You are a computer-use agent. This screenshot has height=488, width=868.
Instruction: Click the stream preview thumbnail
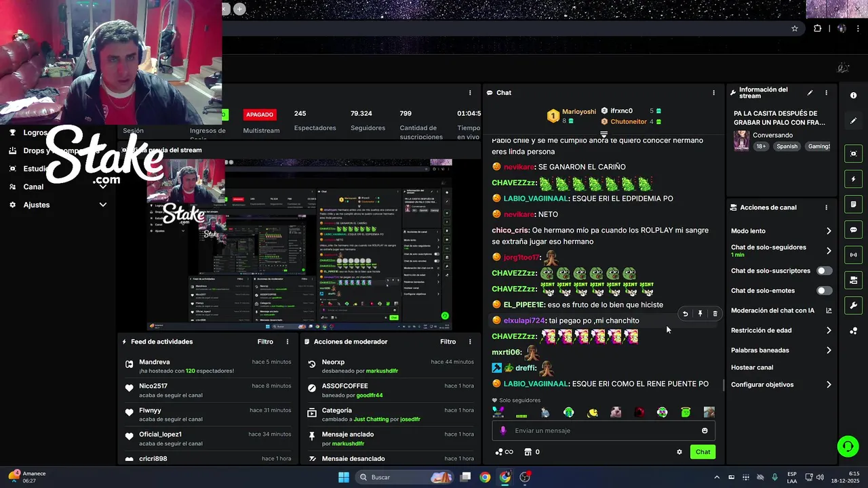tap(300, 245)
